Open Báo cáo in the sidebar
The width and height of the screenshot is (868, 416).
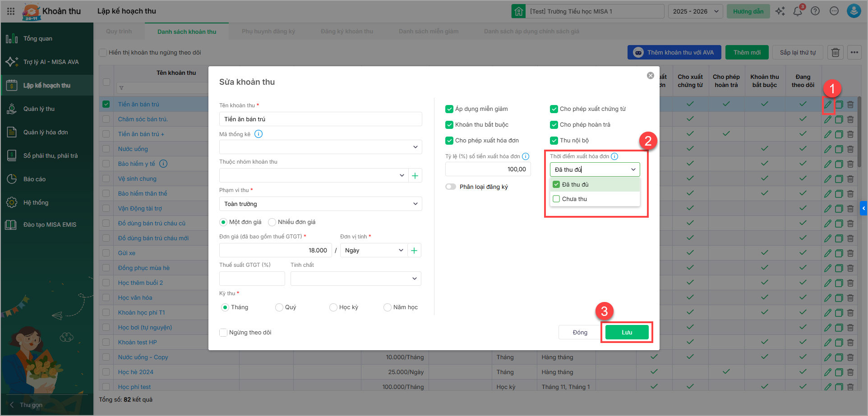click(34, 179)
